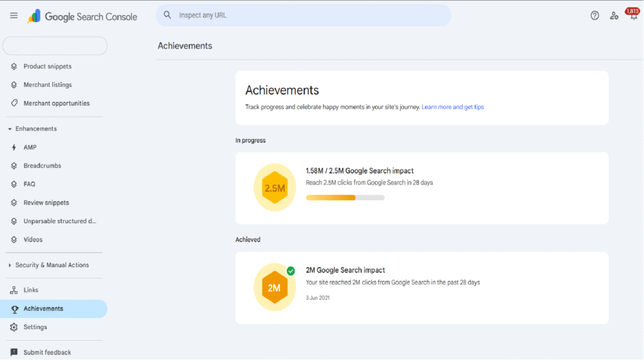Click the Merchant listings layers icon
Image resolution: width=644 pixels, height=362 pixels.
tap(14, 85)
